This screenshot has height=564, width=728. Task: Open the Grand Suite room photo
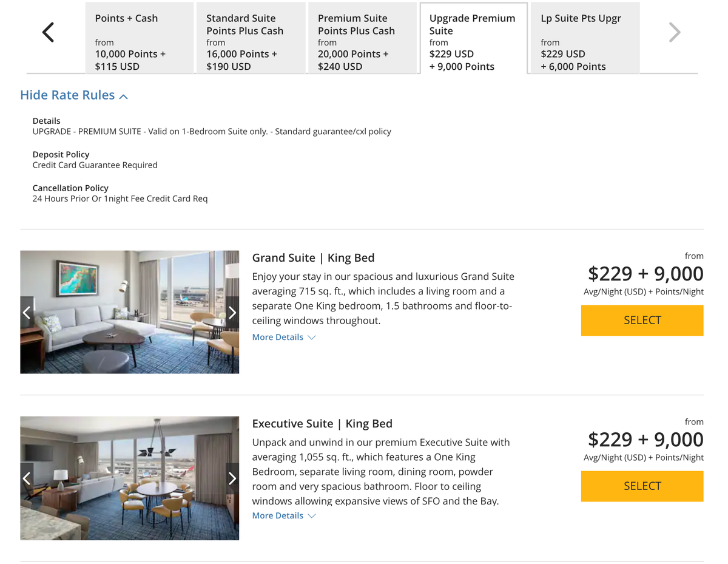click(x=129, y=311)
